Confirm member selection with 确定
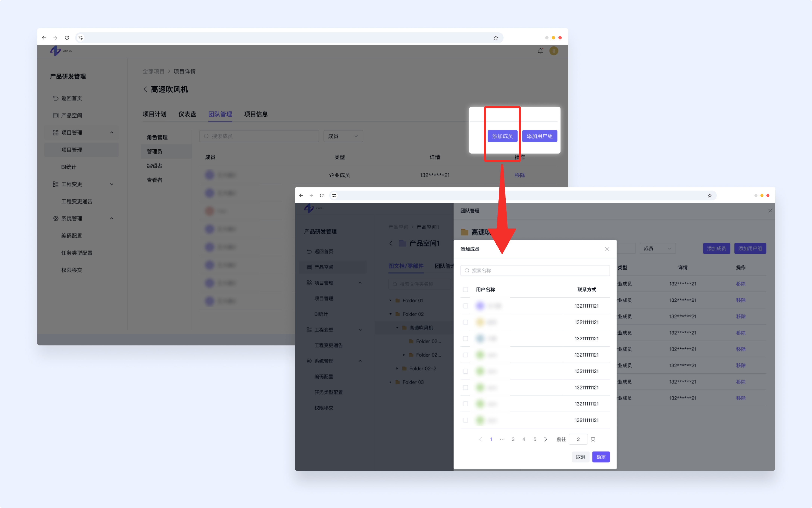The width and height of the screenshot is (812, 508). (601, 457)
